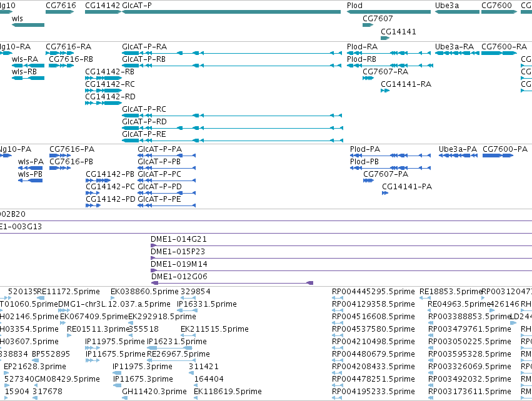
Task: Click protein CG7607-PA
Action: (x=368, y=181)
